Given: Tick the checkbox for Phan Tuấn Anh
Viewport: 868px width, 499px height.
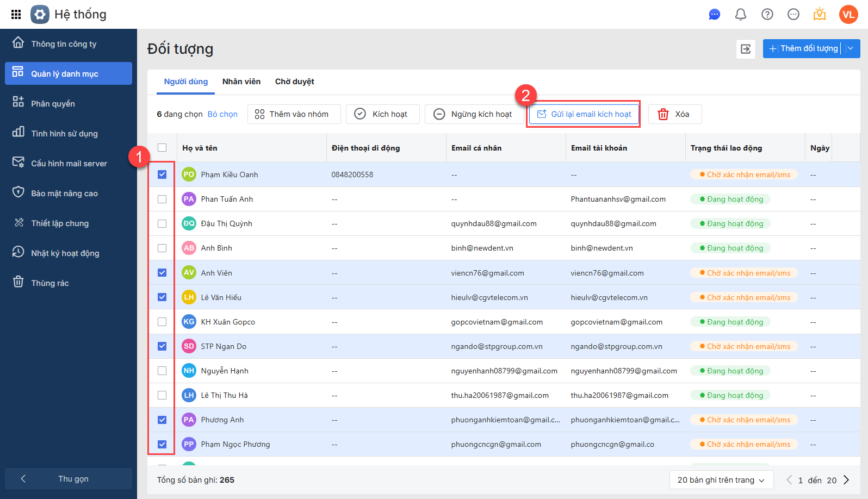Looking at the screenshot, I should click(162, 199).
